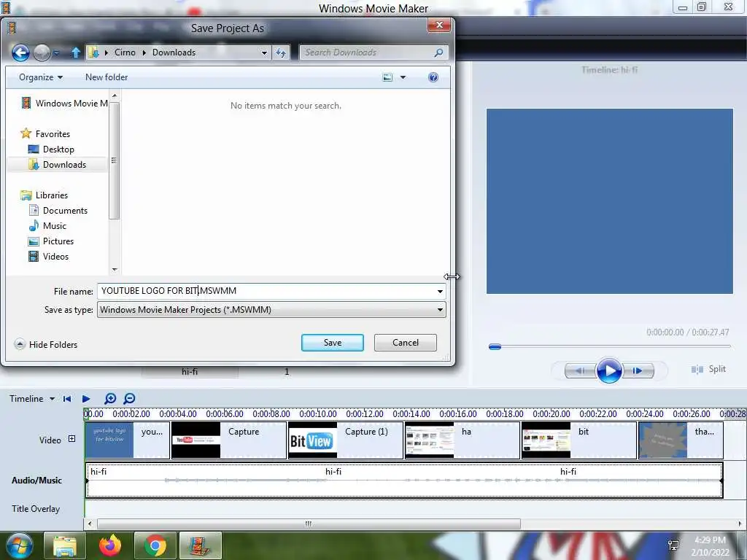This screenshot has height=560, width=747.
Task: Click the preview seek slider handle
Action: click(x=495, y=346)
